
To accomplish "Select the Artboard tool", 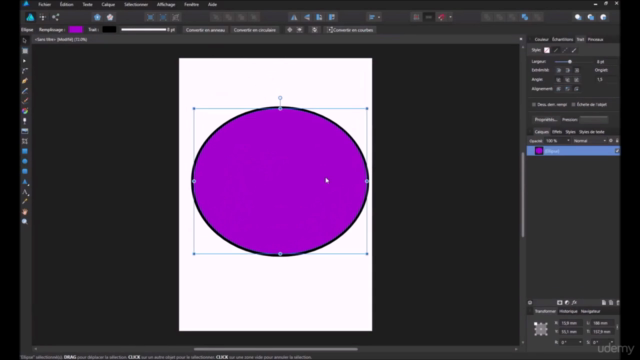I will [x=24, y=51].
